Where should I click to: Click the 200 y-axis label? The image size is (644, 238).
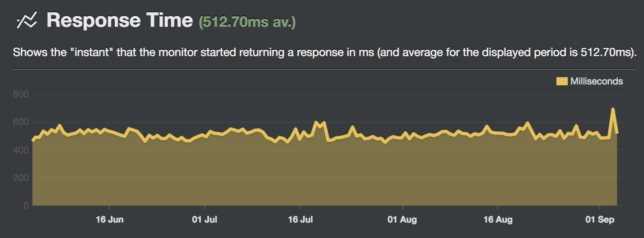(x=21, y=177)
